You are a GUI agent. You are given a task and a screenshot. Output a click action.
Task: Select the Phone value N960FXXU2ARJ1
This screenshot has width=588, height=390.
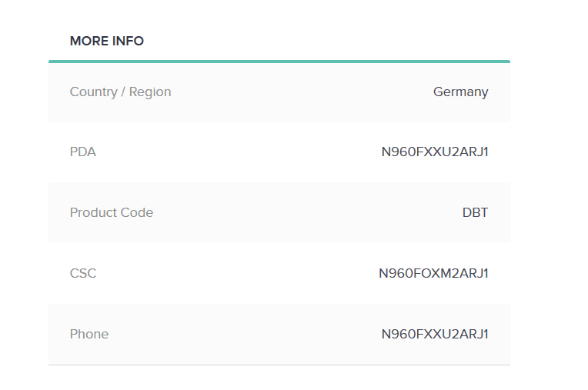coord(435,334)
